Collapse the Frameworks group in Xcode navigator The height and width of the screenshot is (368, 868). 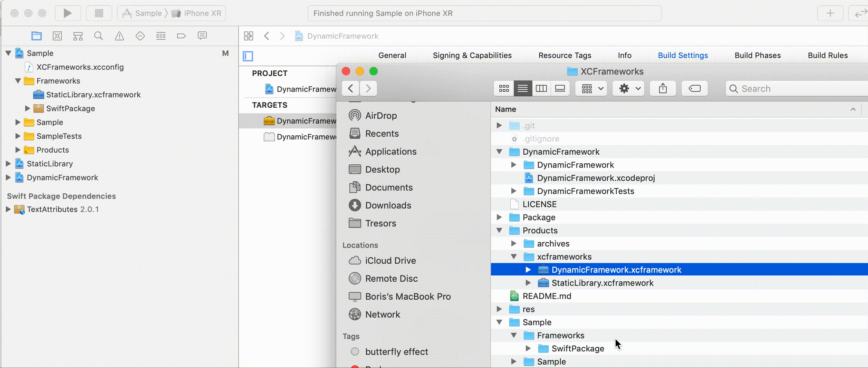click(18, 81)
